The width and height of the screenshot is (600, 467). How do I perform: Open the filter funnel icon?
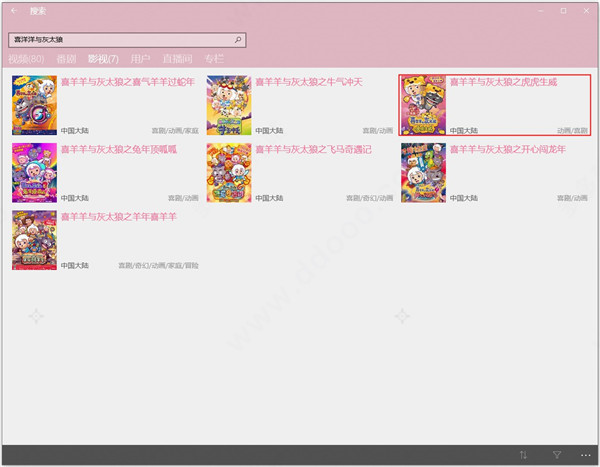coord(557,455)
